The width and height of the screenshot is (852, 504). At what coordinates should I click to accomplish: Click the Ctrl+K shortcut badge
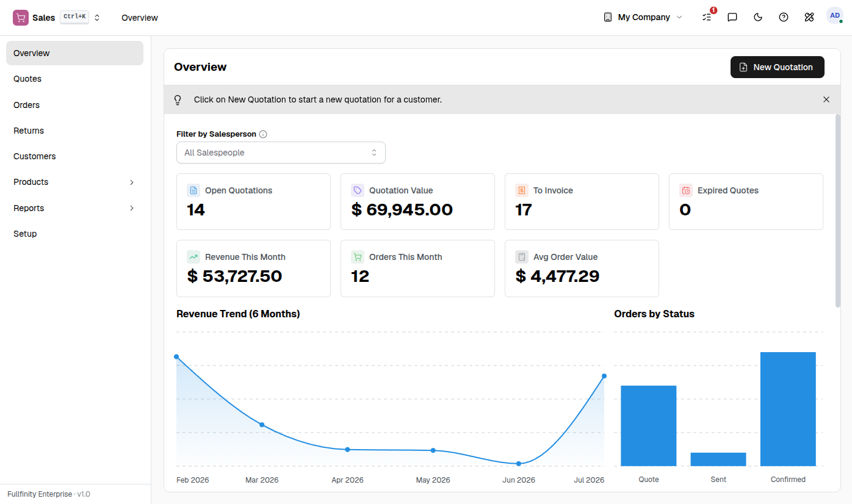tap(74, 17)
